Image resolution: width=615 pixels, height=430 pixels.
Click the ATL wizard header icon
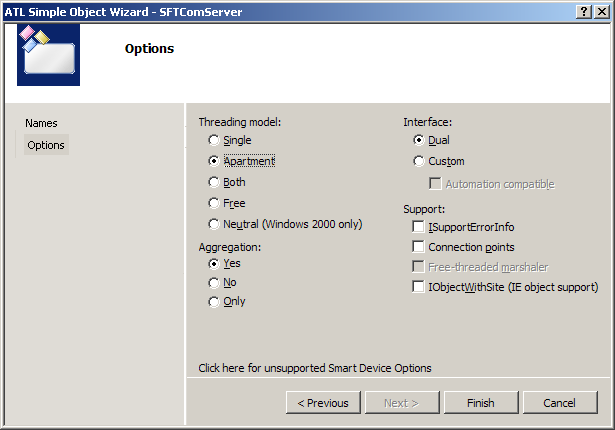click(x=48, y=55)
